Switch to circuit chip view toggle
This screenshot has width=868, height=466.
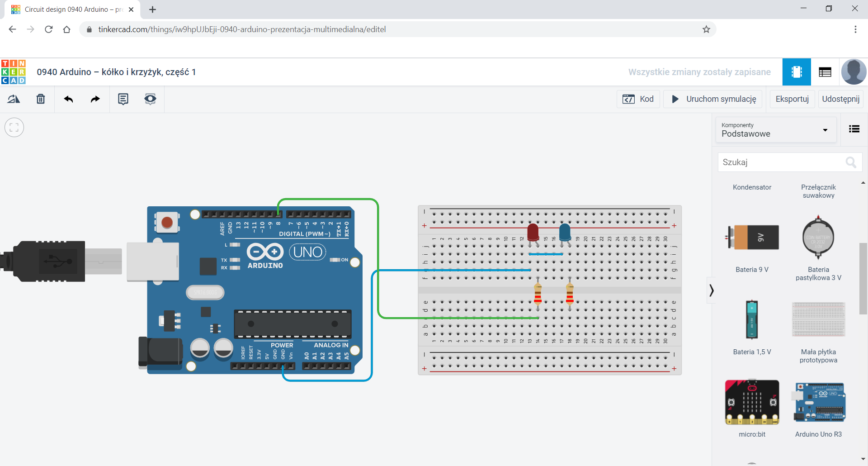pos(797,71)
